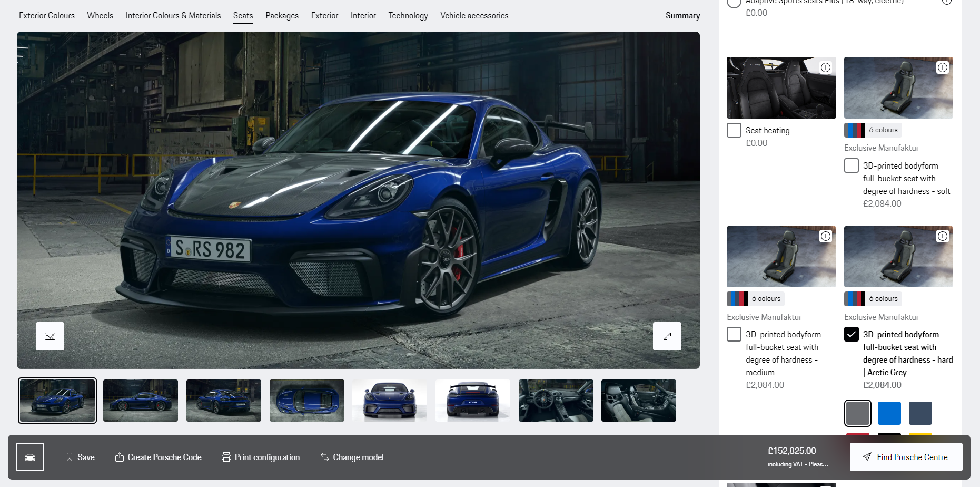Open the Seats tab
The width and height of the screenshot is (980, 487).
(243, 16)
